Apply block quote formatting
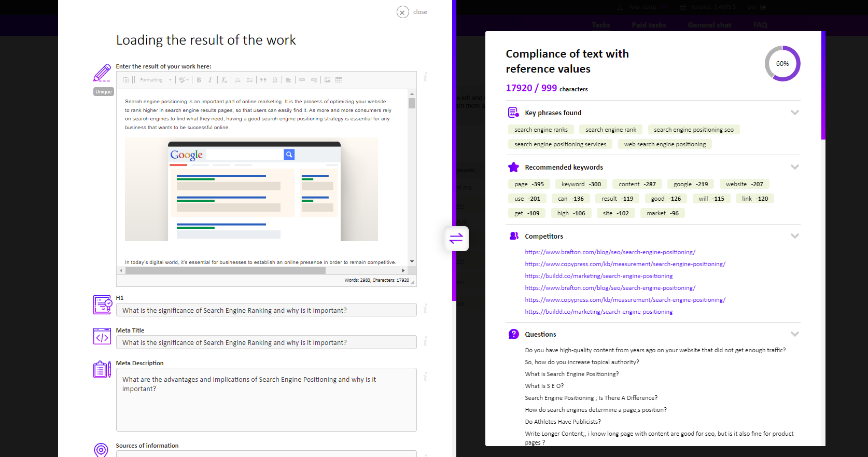This screenshot has width=868, height=457. click(x=263, y=80)
